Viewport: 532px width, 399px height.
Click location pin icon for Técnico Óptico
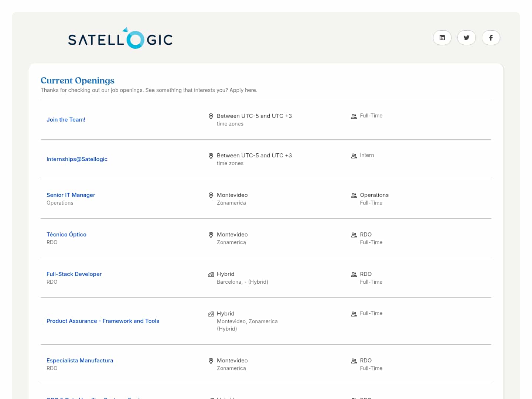pos(211,235)
